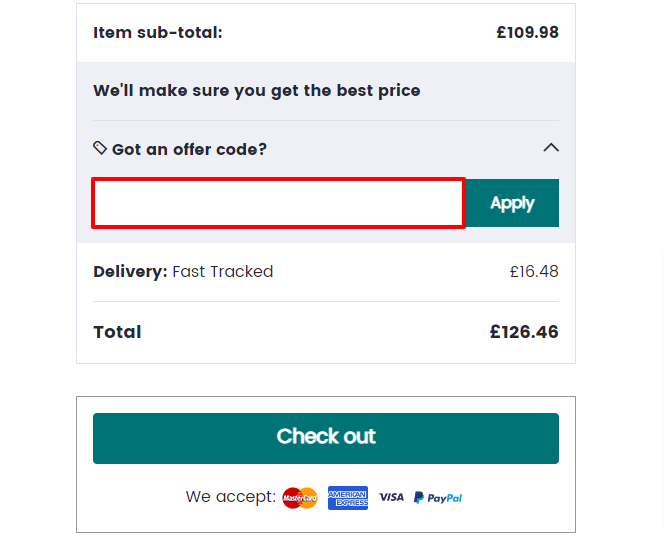Click the Item sub-total label
The width and height of the screenshot is (664, 548).
click(158, 33)
